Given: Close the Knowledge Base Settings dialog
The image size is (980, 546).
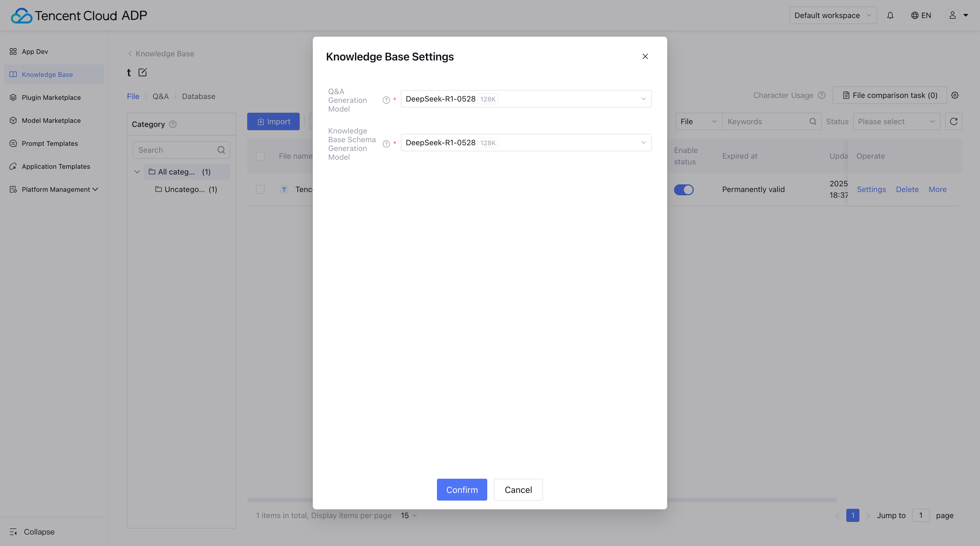Looking at the screenshot, I should click(x=645, y=56).
